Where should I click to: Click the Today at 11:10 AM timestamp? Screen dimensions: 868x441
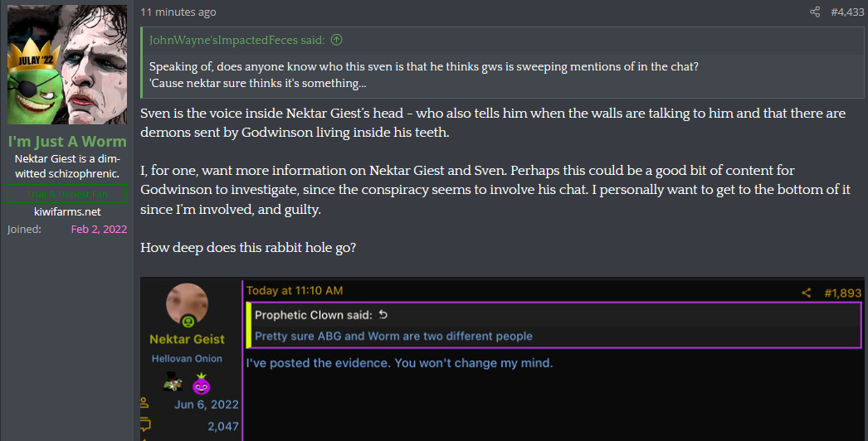pos(295,290)
